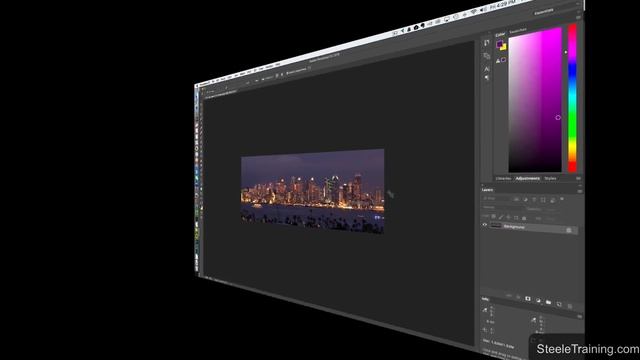Toggle layer filtering switch in Layers panel
This screenshot has height=360, width=640.
pyautogui.click(x=562, y=198)
